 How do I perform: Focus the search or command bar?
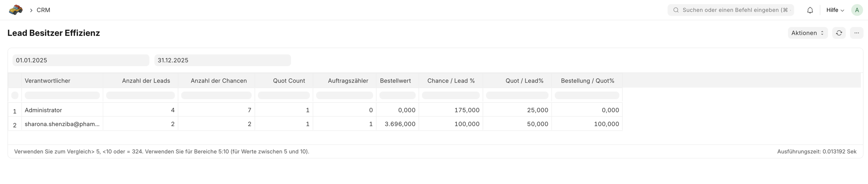click(735, 10)
